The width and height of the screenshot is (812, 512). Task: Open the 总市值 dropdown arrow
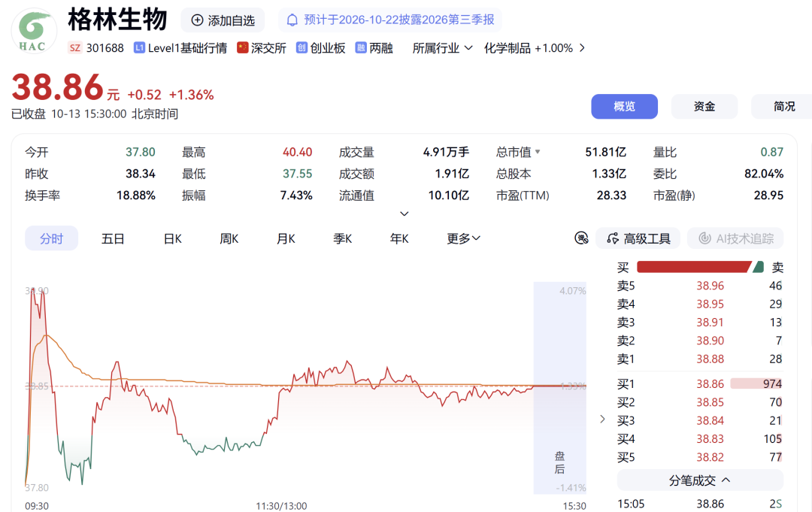[538, 152]
